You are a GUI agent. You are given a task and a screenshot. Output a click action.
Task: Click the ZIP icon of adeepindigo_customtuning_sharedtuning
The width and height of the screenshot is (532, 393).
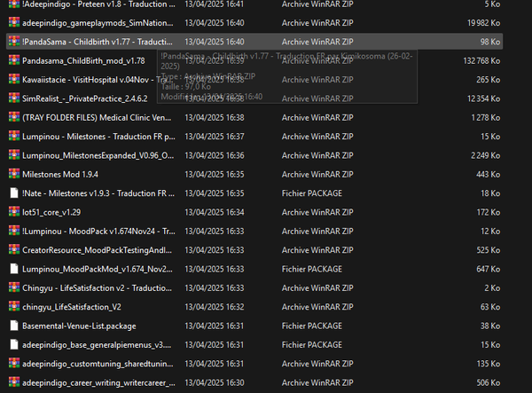click(14, 364)
